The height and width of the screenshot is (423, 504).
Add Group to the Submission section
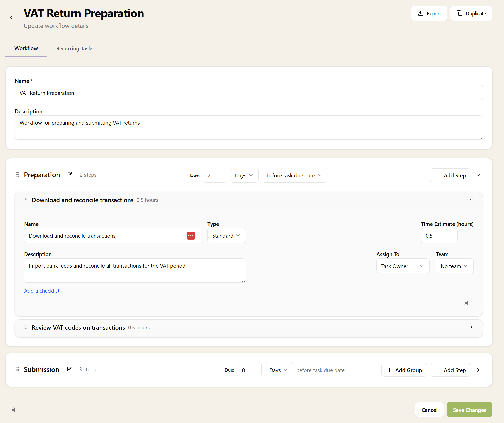404,370
